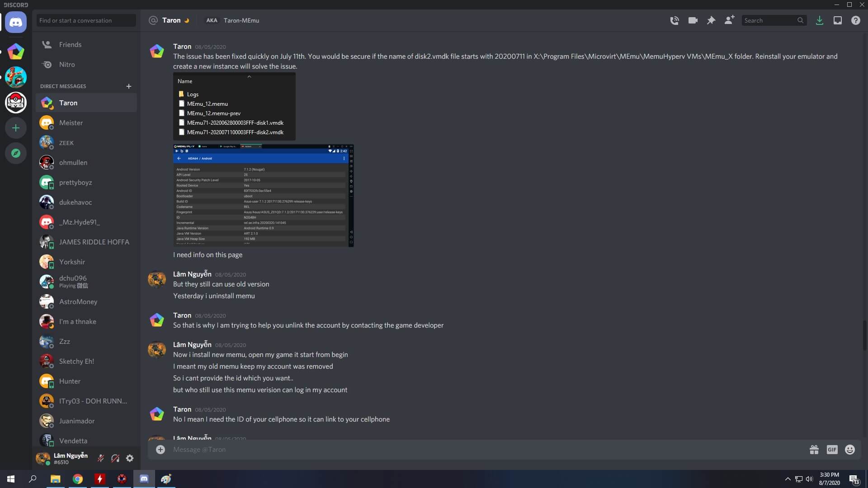The image size is (868, 488).
Task: Toggle microphone mute
Action: point(101,458)
